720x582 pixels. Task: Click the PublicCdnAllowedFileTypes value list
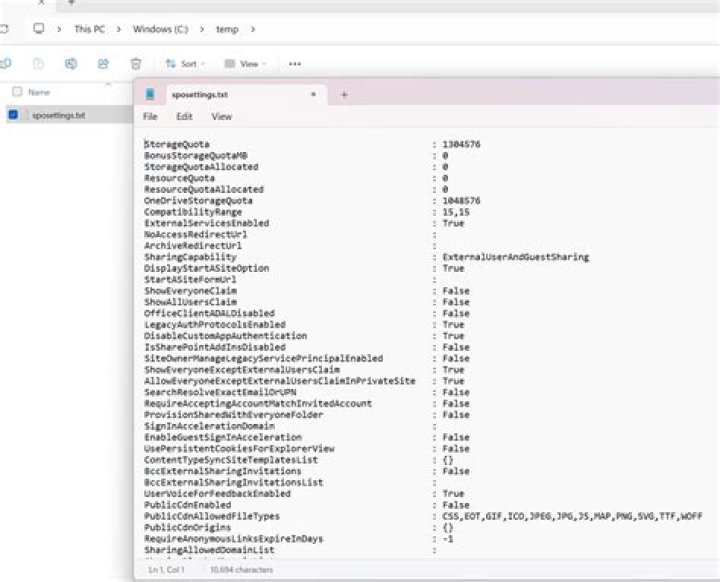[572, 516]
